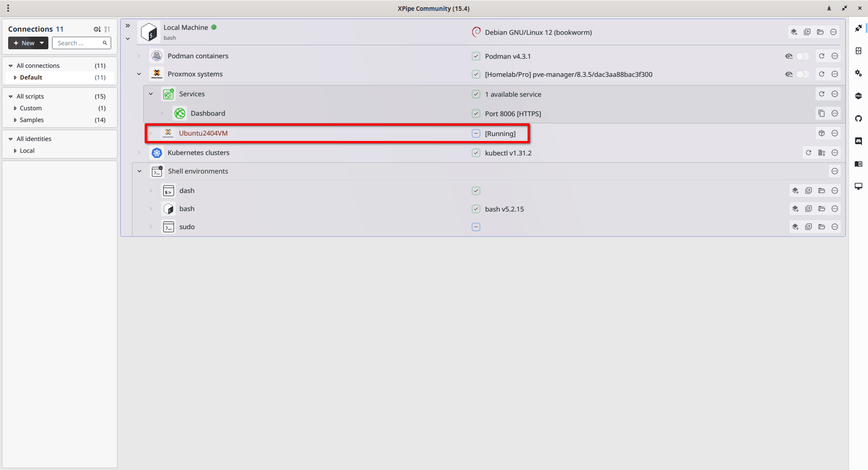Open the GitHub link in sidebar

pos(858,118)
